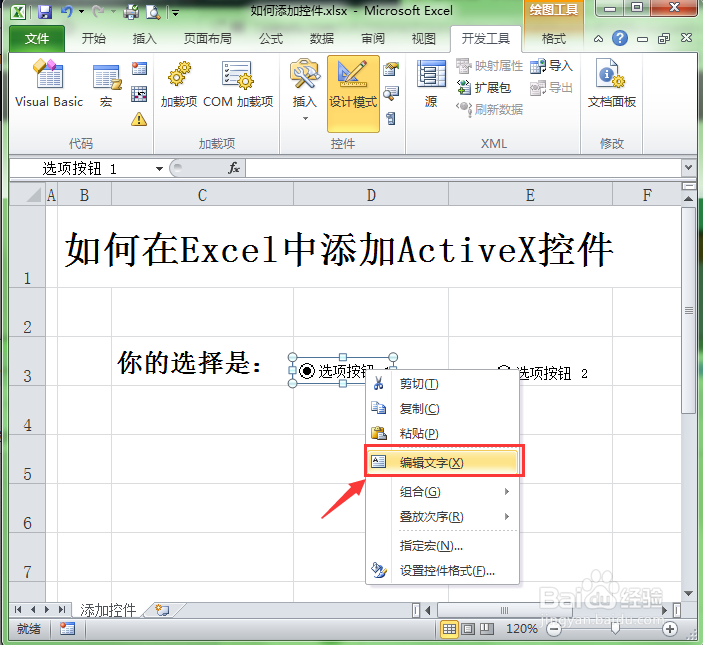Click the Select All corner triangle
703x645 pixels.
click(28, 195)
